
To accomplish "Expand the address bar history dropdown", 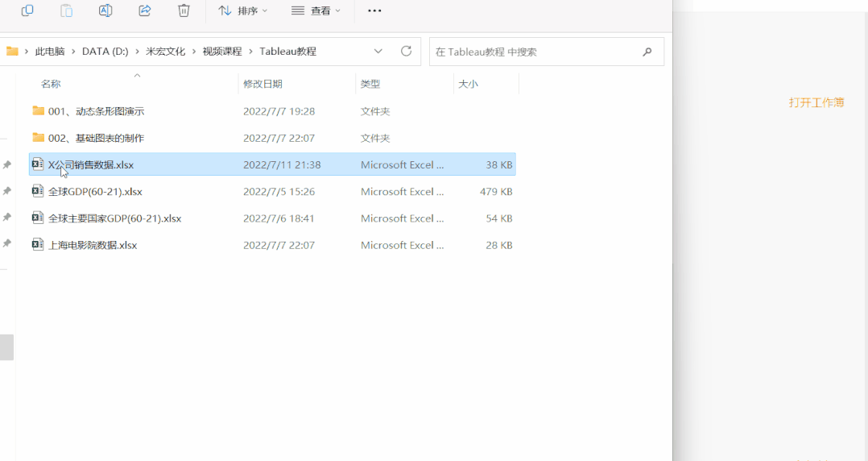I will [378, 52].
